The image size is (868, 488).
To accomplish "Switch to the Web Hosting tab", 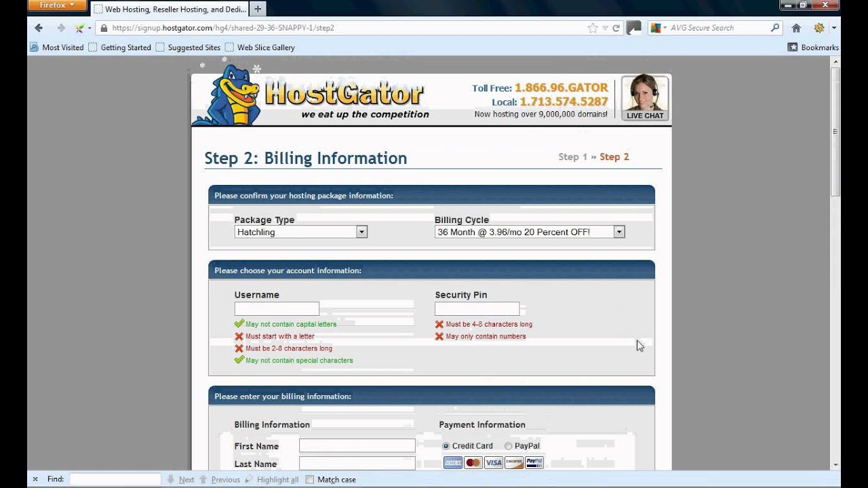I will pyautogui.click(x=170, y=9).
